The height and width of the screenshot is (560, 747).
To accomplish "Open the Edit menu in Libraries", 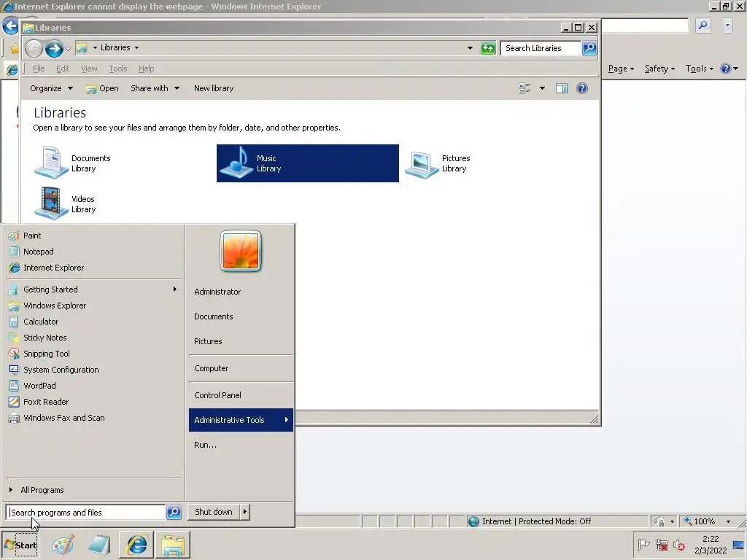I will [63, 69].
